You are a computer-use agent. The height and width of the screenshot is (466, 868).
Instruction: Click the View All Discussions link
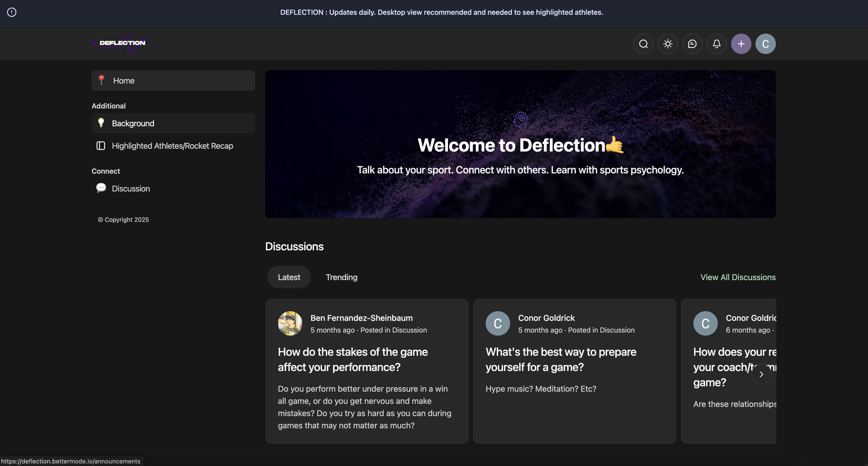click(738, 277)
